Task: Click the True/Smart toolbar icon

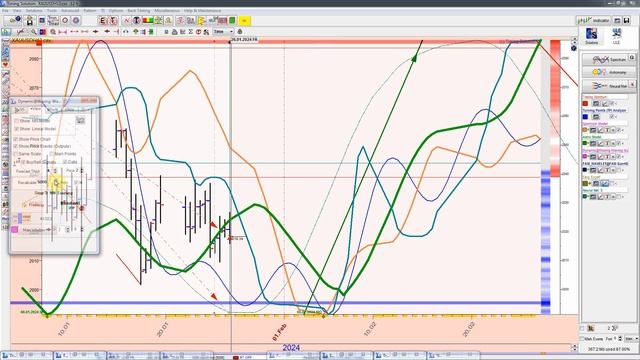Action: [53, 20]
